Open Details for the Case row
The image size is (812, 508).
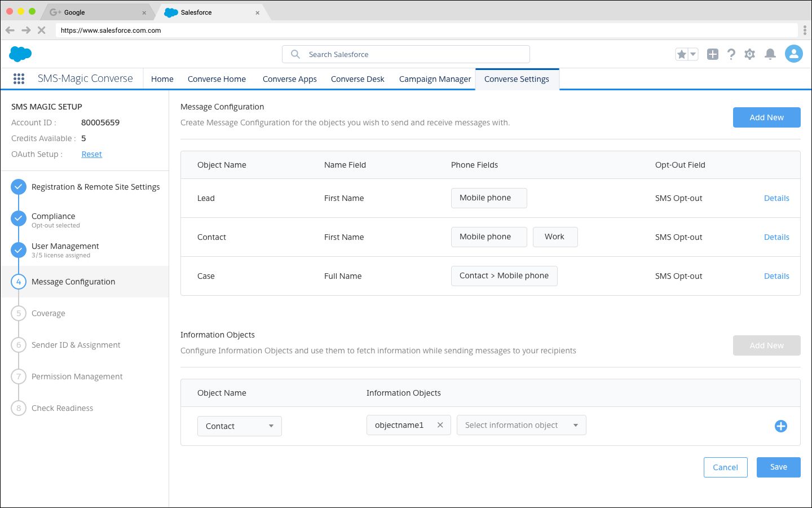click(776, 276)
